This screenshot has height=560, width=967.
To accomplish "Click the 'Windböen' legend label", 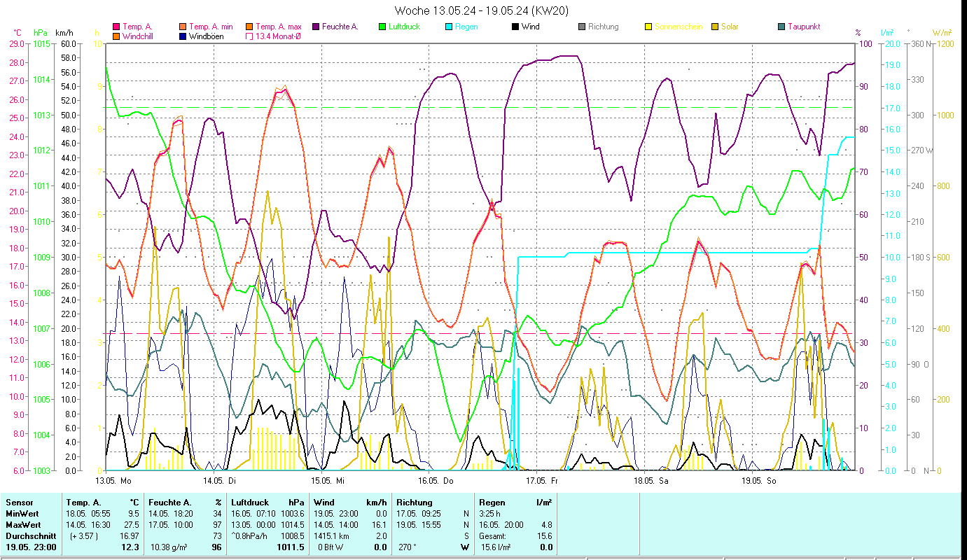I will coord(207,36).
